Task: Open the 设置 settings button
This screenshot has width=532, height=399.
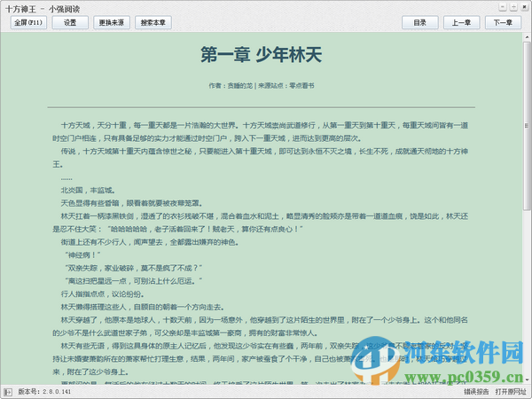Action: [70, 22]
